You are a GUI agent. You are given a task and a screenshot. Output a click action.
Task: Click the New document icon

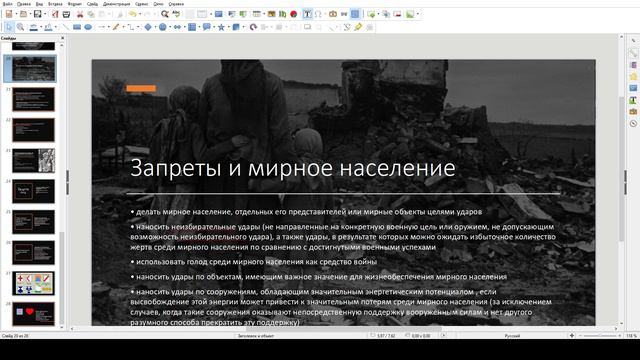tap(9, 14)
